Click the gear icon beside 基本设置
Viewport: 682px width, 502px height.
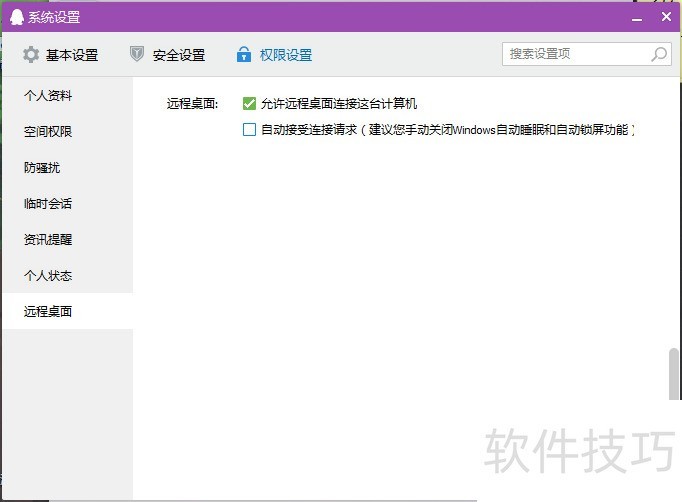[x=31, y=55]
